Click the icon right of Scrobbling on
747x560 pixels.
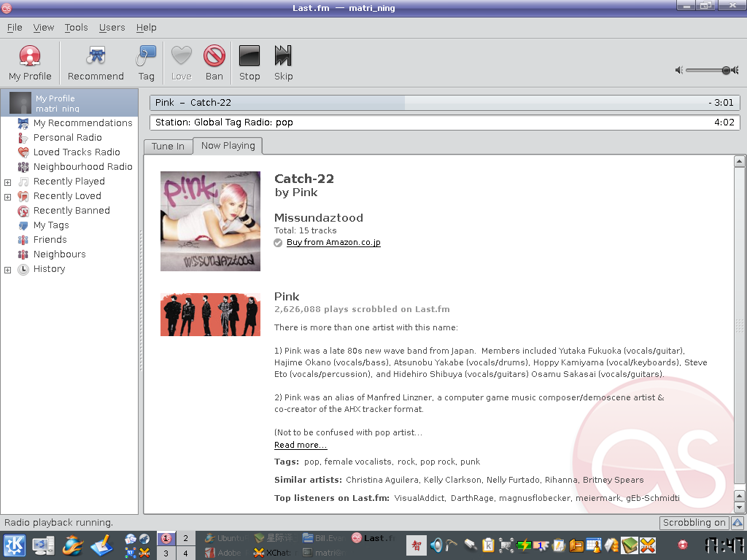click(x=737, y=523)
